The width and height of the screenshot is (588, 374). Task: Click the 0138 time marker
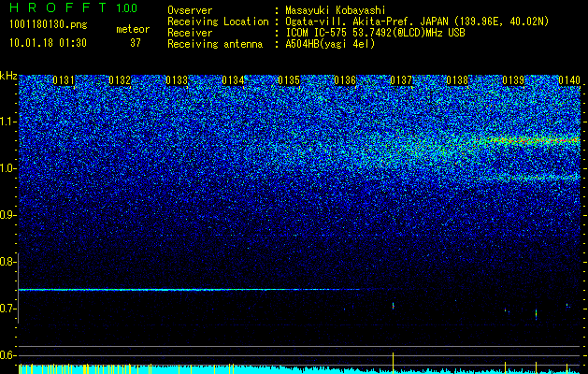(457, 80)
